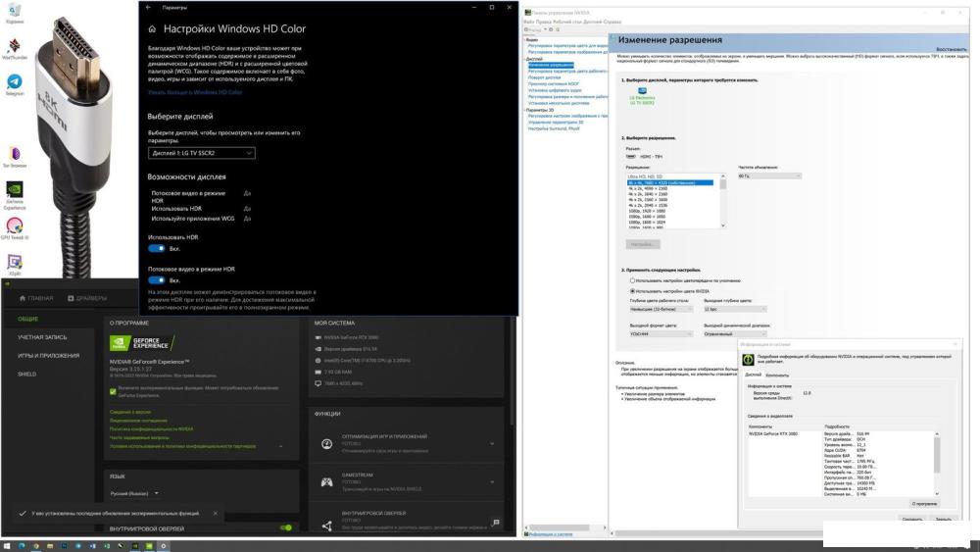Click the NVIDIA privacy policy link
Viewport: 980px width, 552px height.
click(x=151, y=428)
